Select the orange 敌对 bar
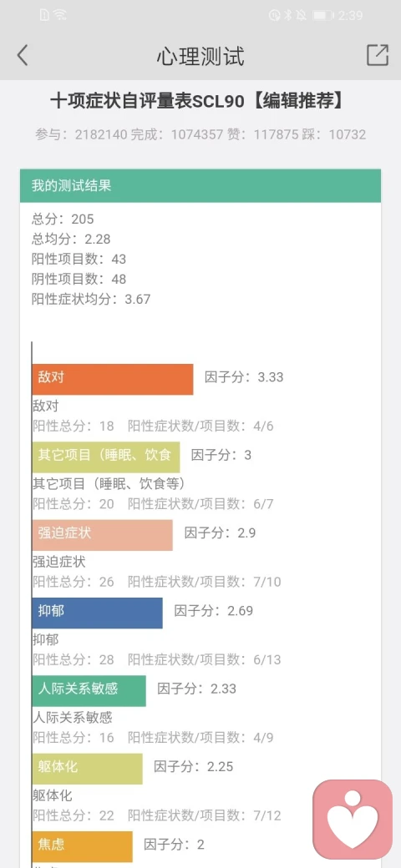Image resolution: width=401 pixels, height=868 pixels. (x=113, y=379)
